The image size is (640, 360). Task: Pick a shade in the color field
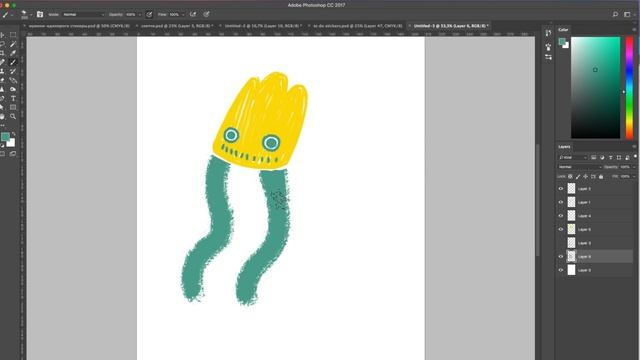click(x=596, y=88)
